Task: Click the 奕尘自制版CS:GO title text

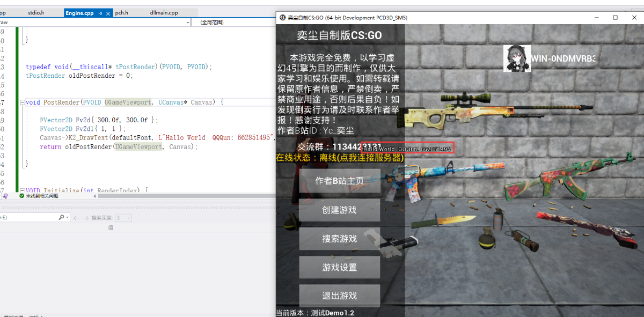Action: (340, 35)
